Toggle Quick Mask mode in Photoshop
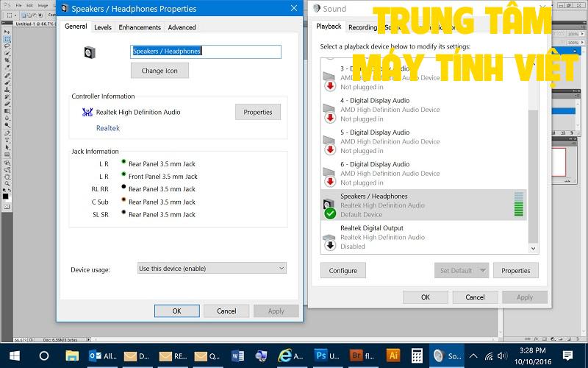This screenshot has height=368, width=588. click(7, 207)
